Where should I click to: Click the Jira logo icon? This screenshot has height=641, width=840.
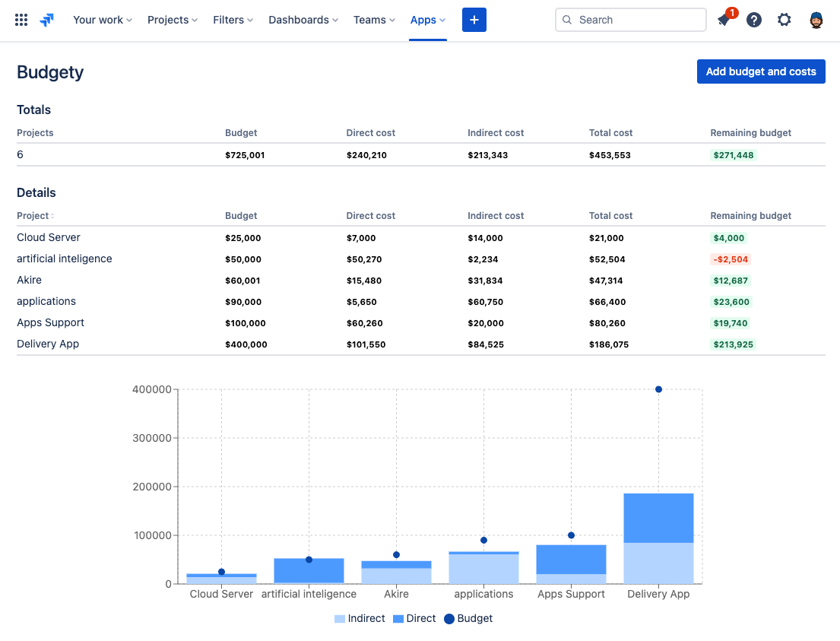pyautogui.click(x=46, y=19)
